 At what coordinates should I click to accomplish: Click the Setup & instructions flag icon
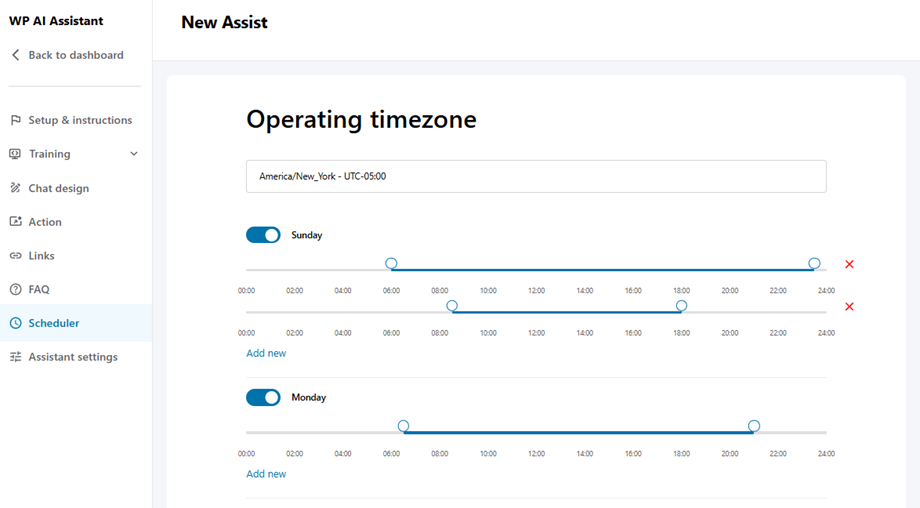[x=15, y=120]
